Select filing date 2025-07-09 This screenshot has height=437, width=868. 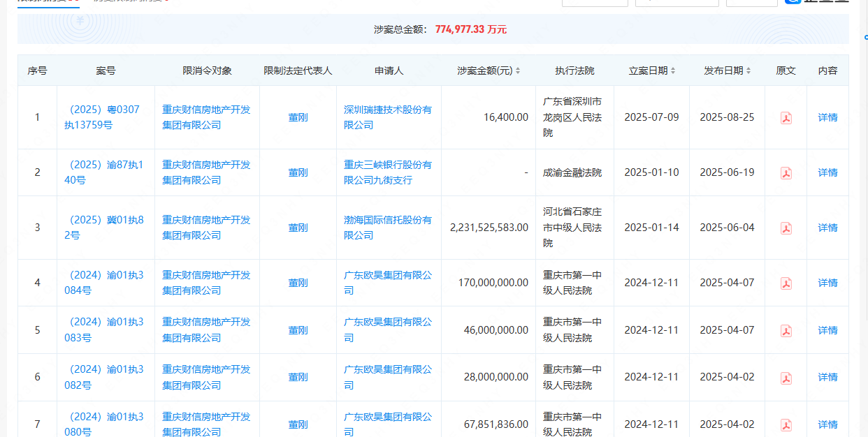click(x=651, y=117)
